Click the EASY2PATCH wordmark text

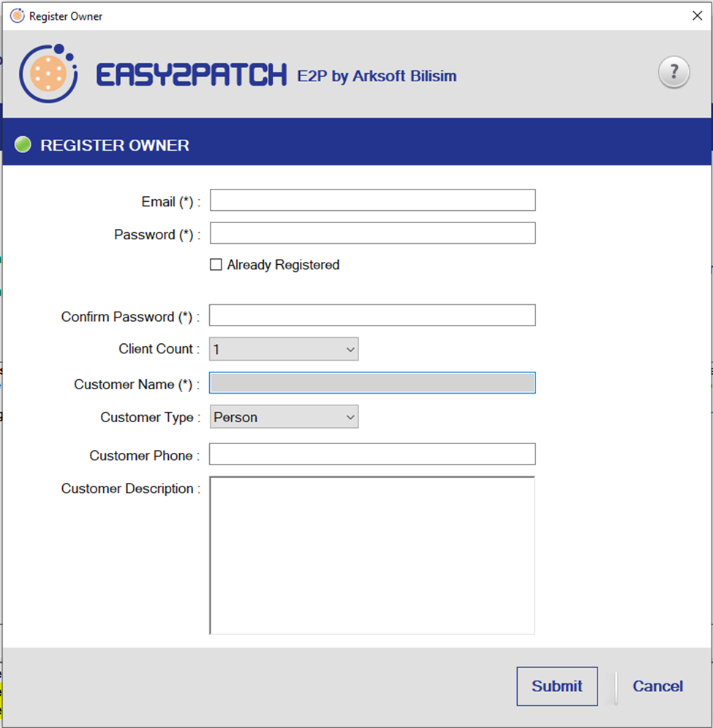click(x=192, y=75)
